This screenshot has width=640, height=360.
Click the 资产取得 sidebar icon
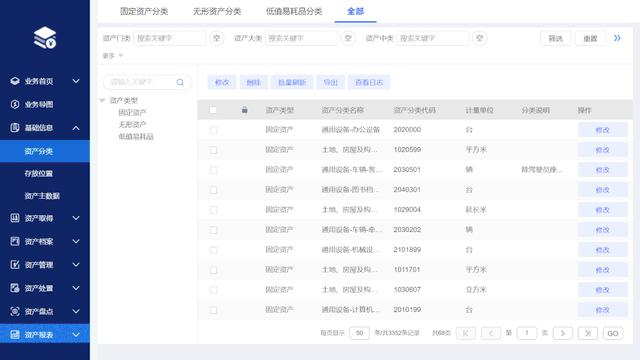[x=15, y=218]
